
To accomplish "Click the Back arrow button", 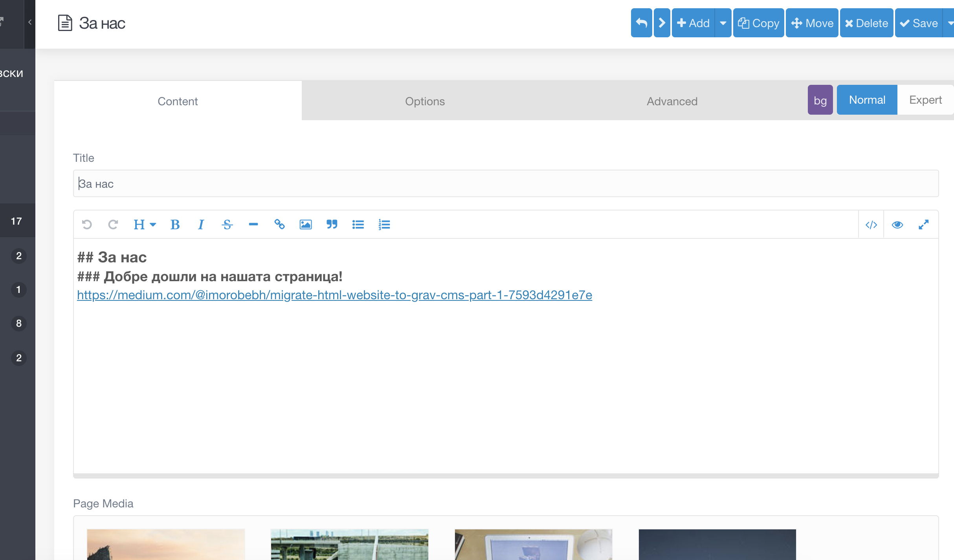I will pyautogui.click(x=641, y=23).
